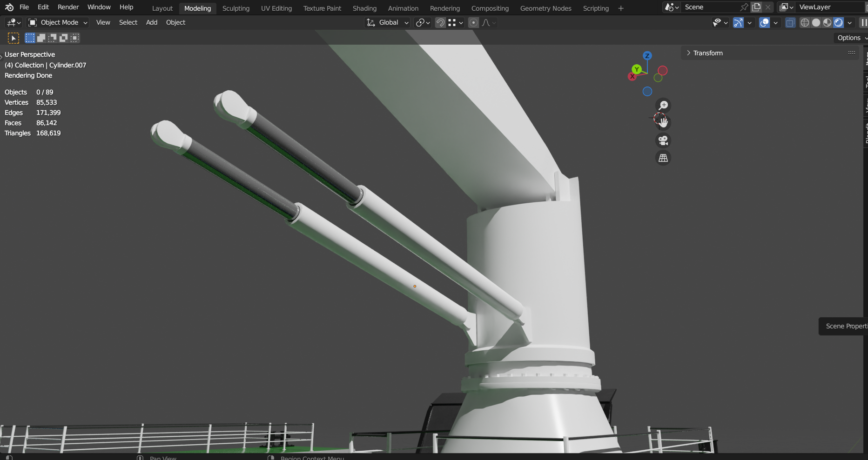Open the Window menu
Screen dimensions: 868x460
click(99, 7)
